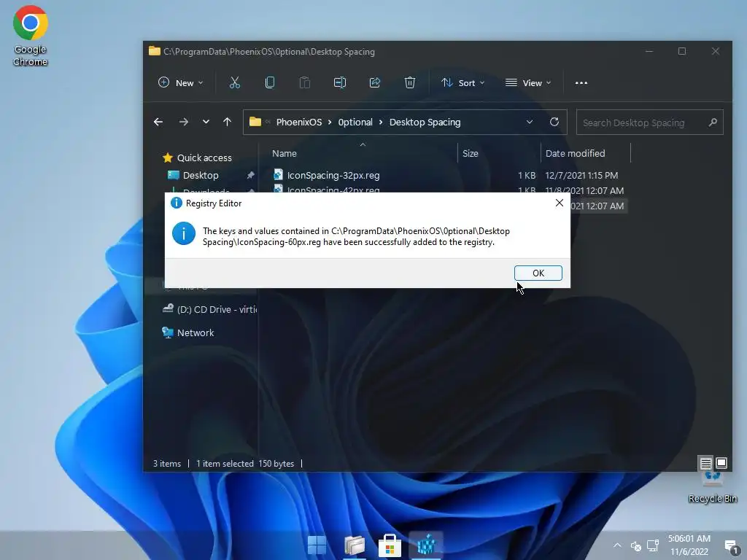Screen dimensions: 747x560
Task: Open the CD Drive (D:) entry
Action: (x=209, y=309)
